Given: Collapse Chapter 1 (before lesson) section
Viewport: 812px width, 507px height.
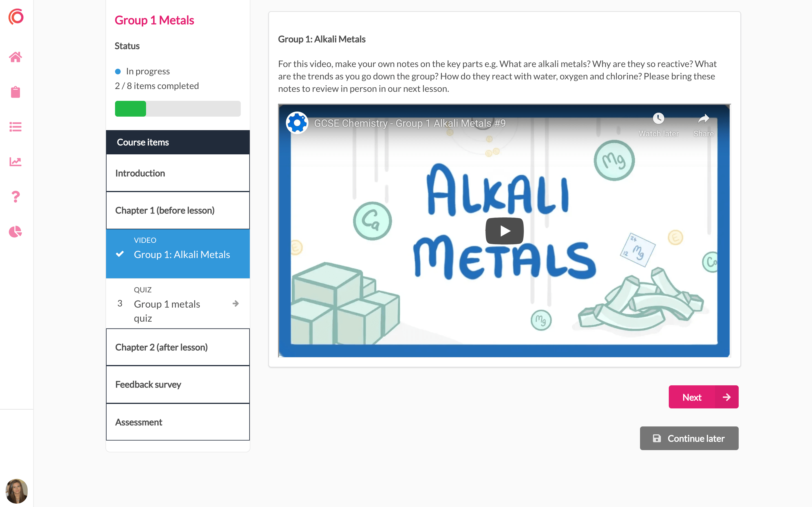Looking at the screenshot, I should coord(178,210).
